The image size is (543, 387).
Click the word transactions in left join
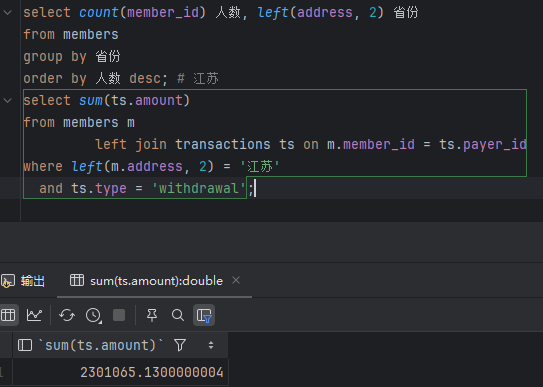[223, 145]
